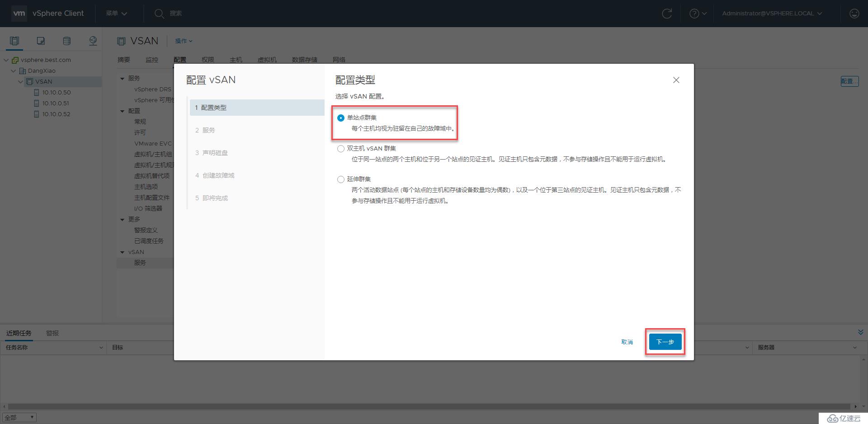Click the 配置 button behind the dialog
The image size is (868, 424).
coord(849,81)
